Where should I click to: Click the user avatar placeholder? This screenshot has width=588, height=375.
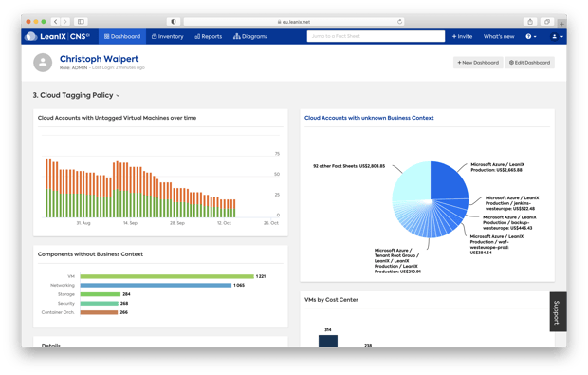pos(43,63)
